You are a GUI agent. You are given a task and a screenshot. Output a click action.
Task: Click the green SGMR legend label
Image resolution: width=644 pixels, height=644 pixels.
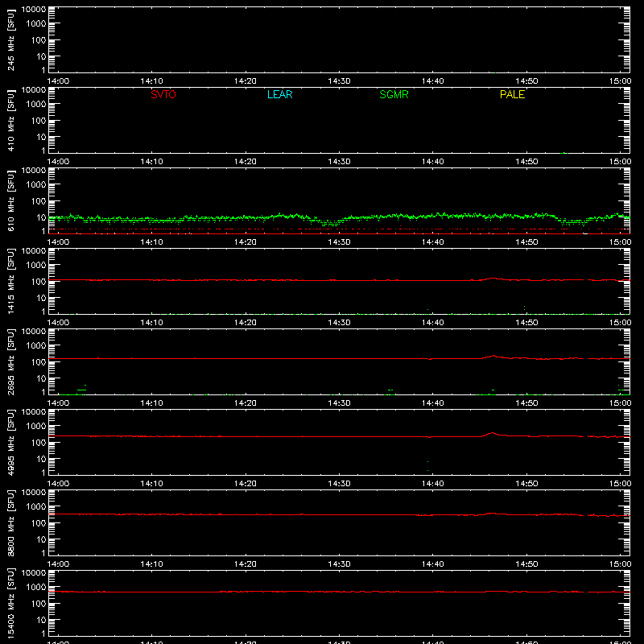(x=394, y=94)
